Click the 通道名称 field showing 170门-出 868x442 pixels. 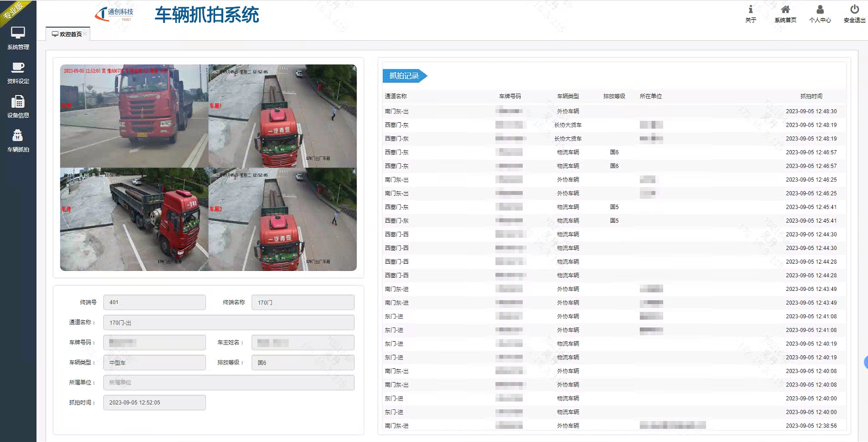point(228,322)
